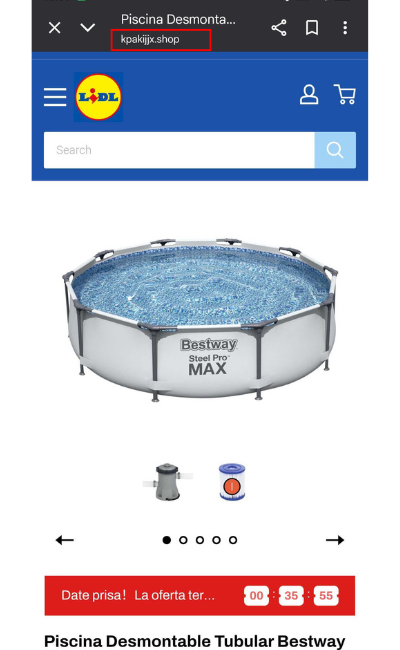
Task: Select the fifth carousel dot
Action: tap(233, 540)
